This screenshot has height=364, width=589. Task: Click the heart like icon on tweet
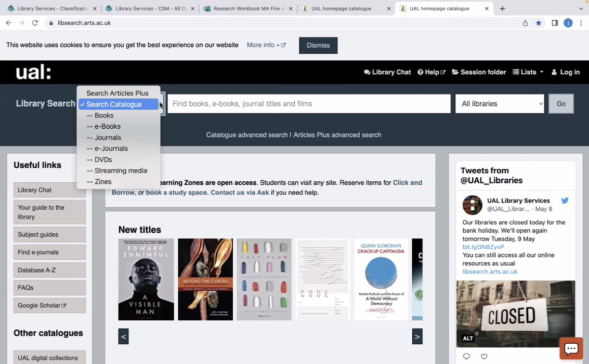point(484,356)
